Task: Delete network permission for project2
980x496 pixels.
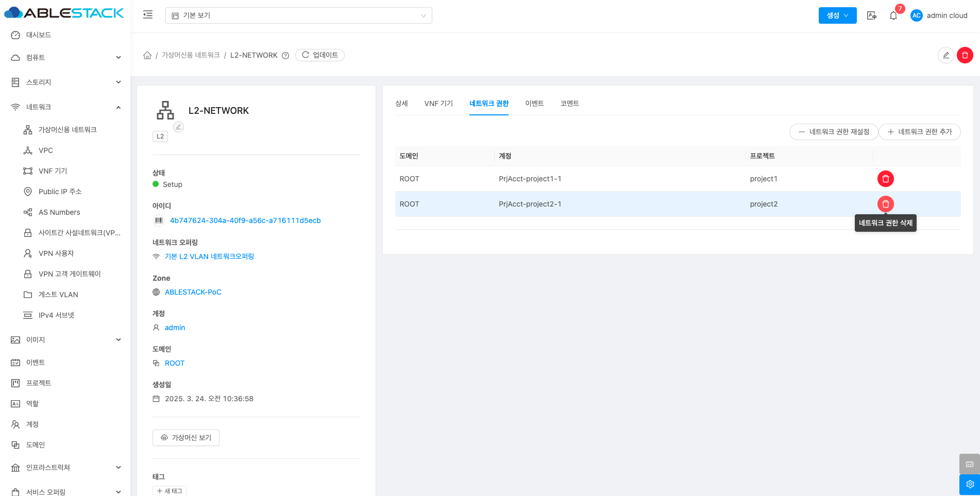Action: coord(885,204)
